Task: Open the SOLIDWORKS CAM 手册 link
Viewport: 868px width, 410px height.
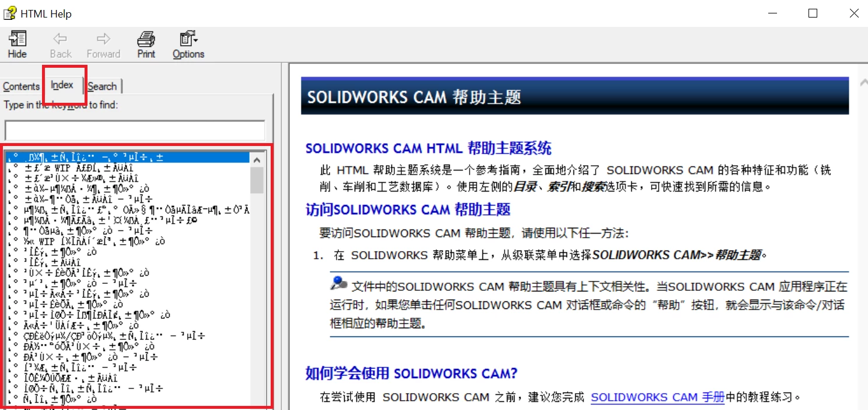Action: click(657, 397)
